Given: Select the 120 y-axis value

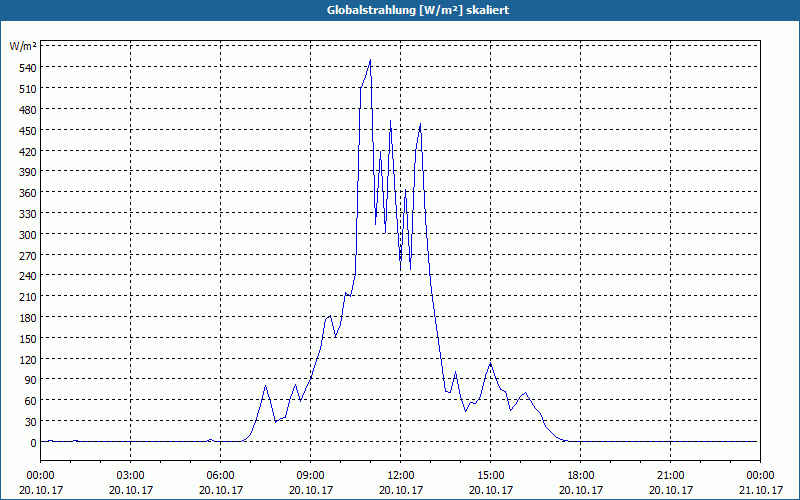Looking at the screenshot, I should 28,360.
